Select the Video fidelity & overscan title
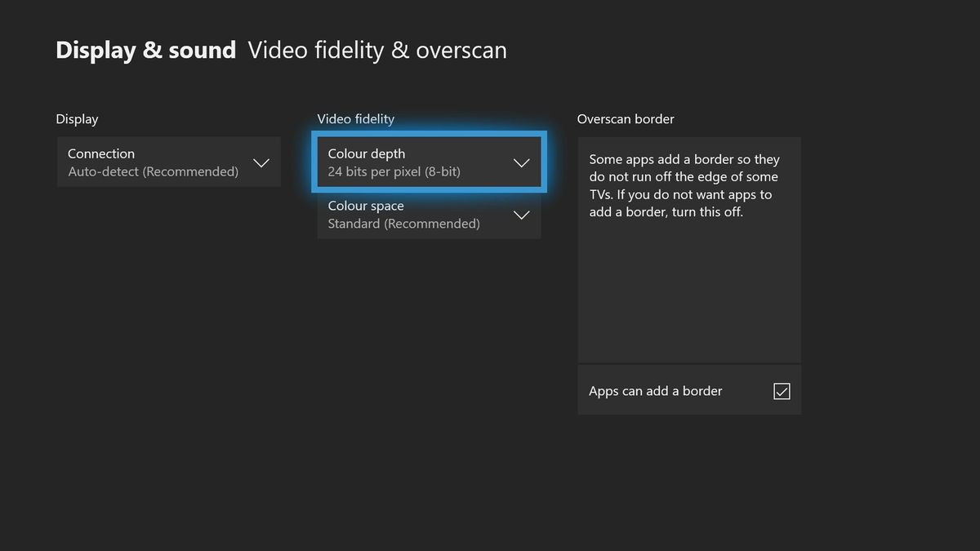The width and height of the screenshot is (980, 551). (x=377, y=50)
